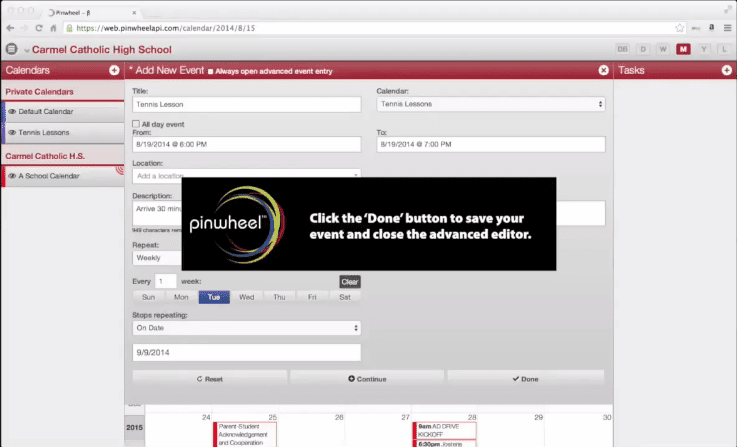This screenshot has height=447, width=737.
Task: Toggle Fri repeat day
Action: (312, 297)
